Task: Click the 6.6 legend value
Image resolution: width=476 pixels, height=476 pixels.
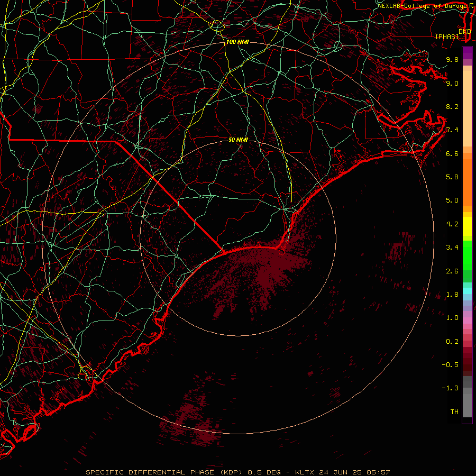Action: click(452, 153)
